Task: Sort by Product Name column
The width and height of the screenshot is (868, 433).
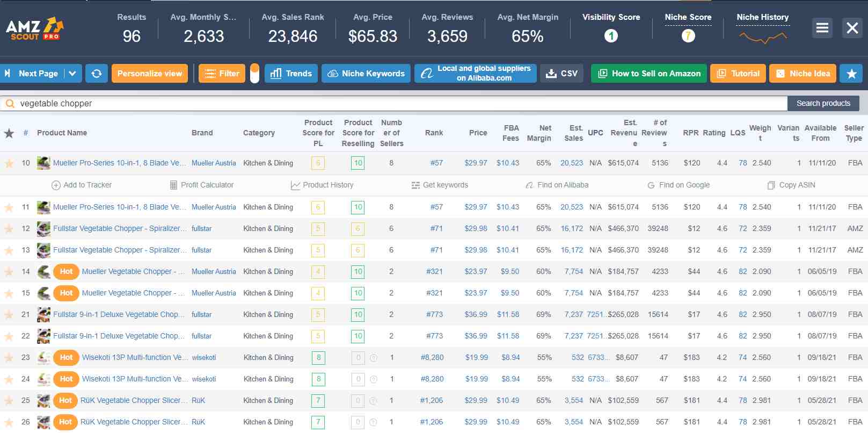Action: point(62,133)
